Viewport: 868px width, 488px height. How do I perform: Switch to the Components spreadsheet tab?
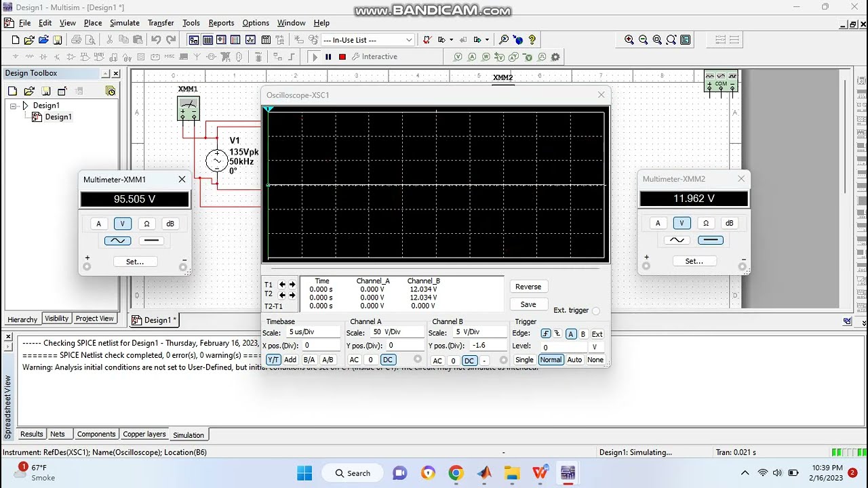click(x=96, y=434)
